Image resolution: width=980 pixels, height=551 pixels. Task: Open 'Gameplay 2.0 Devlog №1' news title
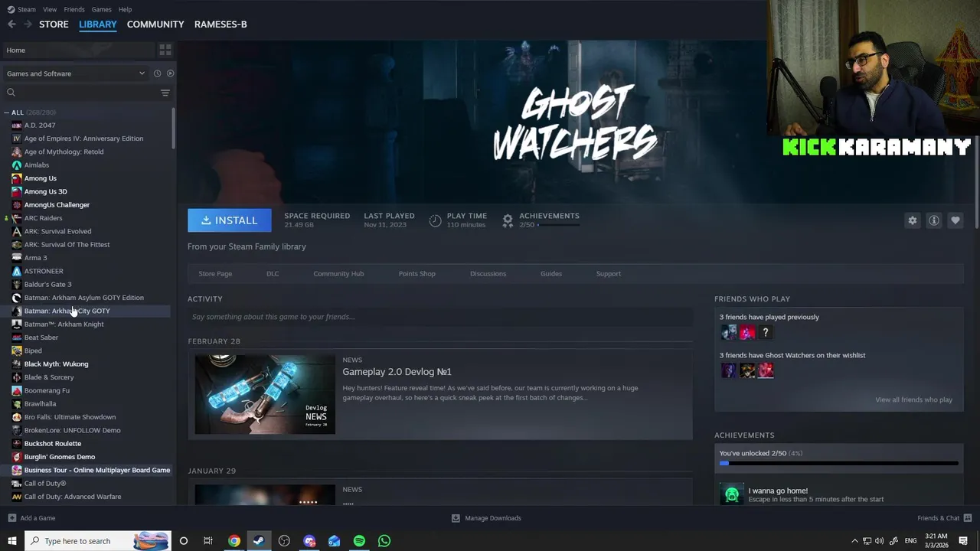click(397, 372)
